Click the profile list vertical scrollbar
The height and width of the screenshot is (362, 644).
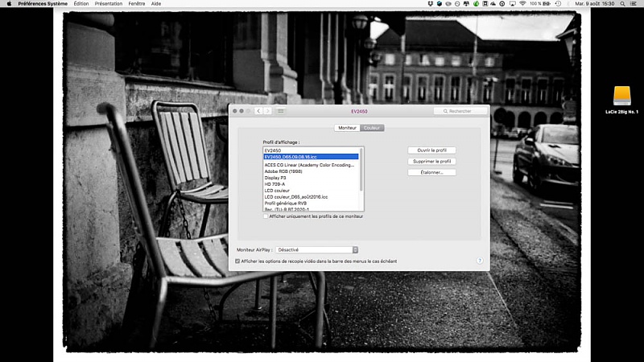[361, 169]
